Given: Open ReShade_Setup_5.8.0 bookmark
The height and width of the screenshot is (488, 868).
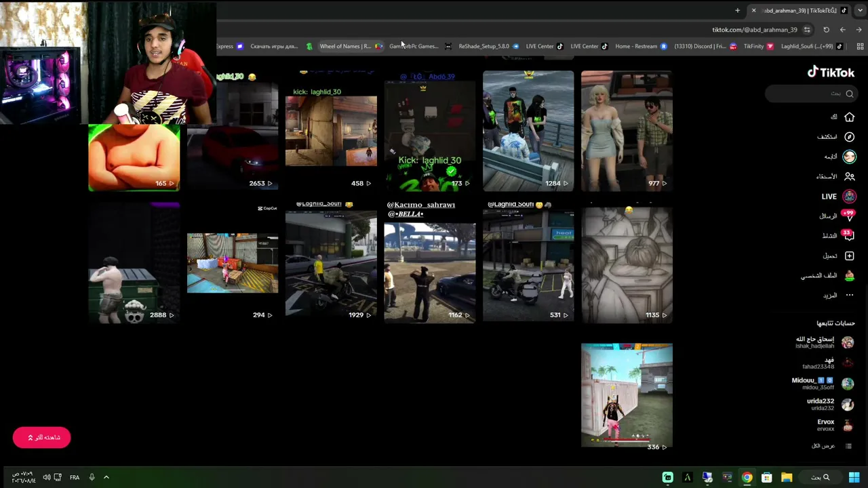Looking at the screenshot, I should click(488, 46).
